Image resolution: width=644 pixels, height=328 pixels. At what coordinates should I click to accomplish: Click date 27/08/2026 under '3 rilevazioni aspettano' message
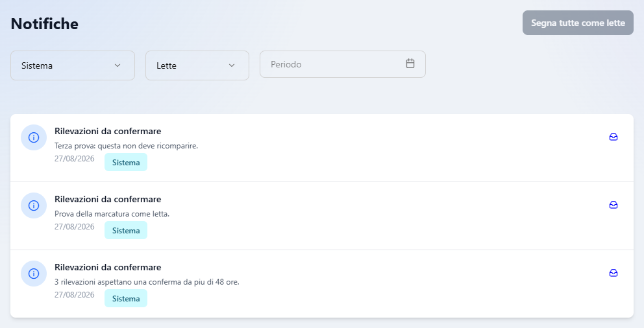(x=75, y=295)
